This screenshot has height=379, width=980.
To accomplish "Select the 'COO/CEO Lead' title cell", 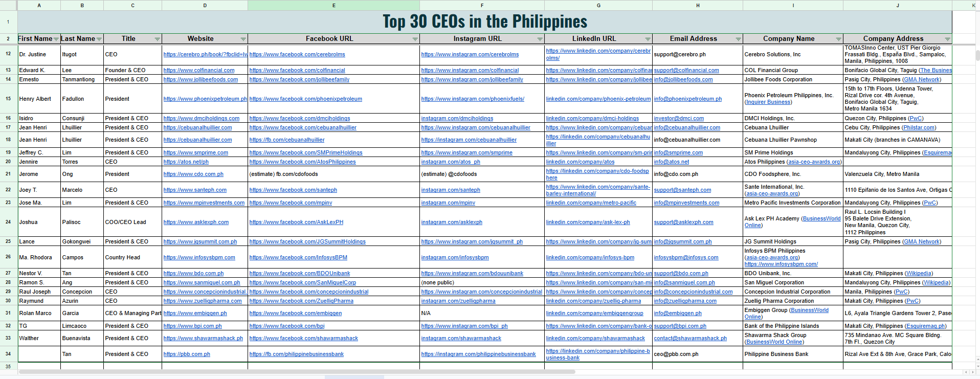I will click(133, 222).
